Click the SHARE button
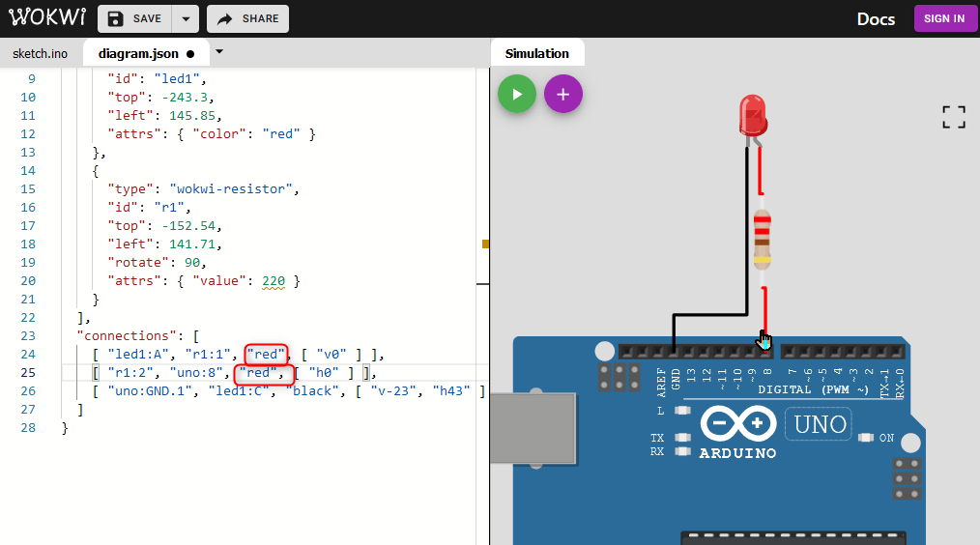Screen dimensions: 980x545 247,18
